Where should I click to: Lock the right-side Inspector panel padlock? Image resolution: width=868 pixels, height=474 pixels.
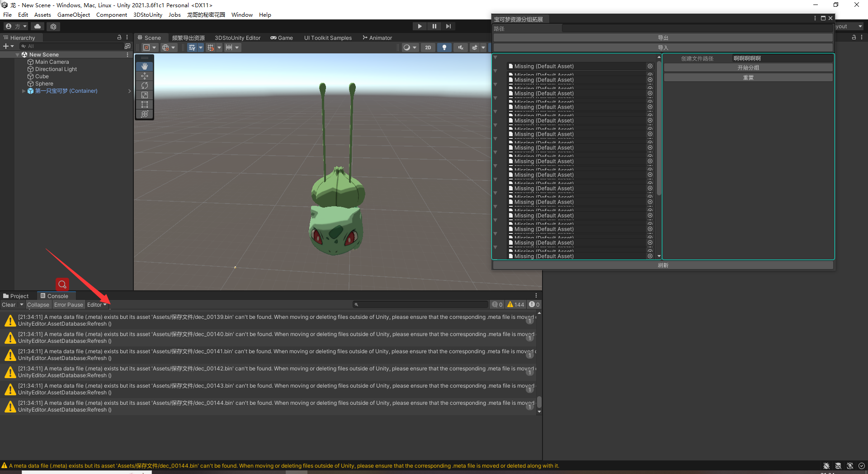click(854, 38)
